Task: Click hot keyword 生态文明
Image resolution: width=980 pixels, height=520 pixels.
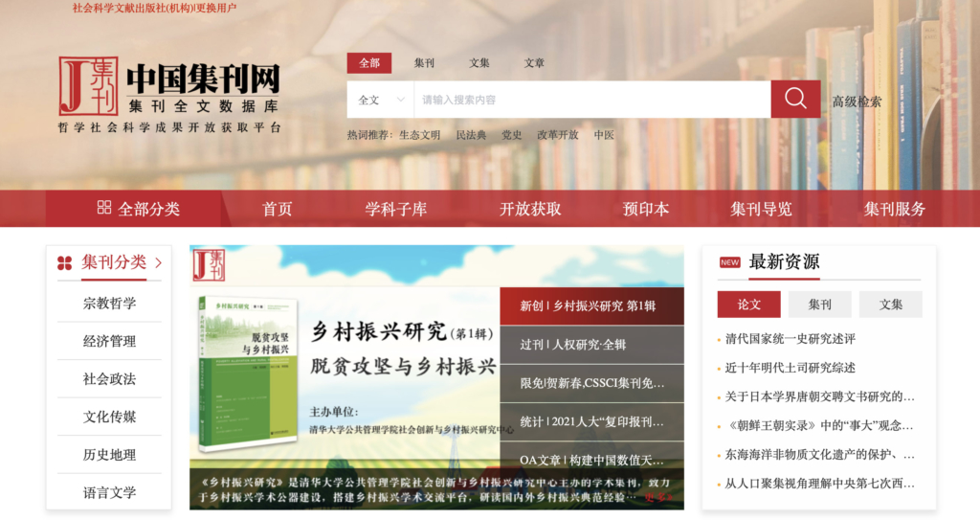Action: click(419, 134)
